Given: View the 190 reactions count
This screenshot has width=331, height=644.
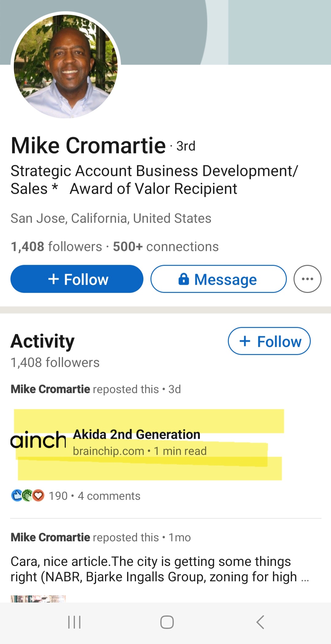Looking at the screenshot, I should [58, 496].
